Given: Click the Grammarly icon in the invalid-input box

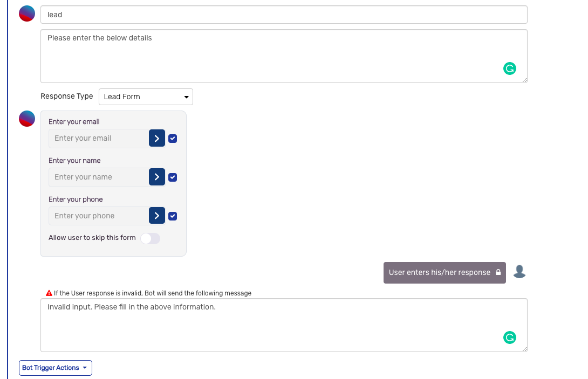Looking at the screenshot, I should tap(509, 337).
